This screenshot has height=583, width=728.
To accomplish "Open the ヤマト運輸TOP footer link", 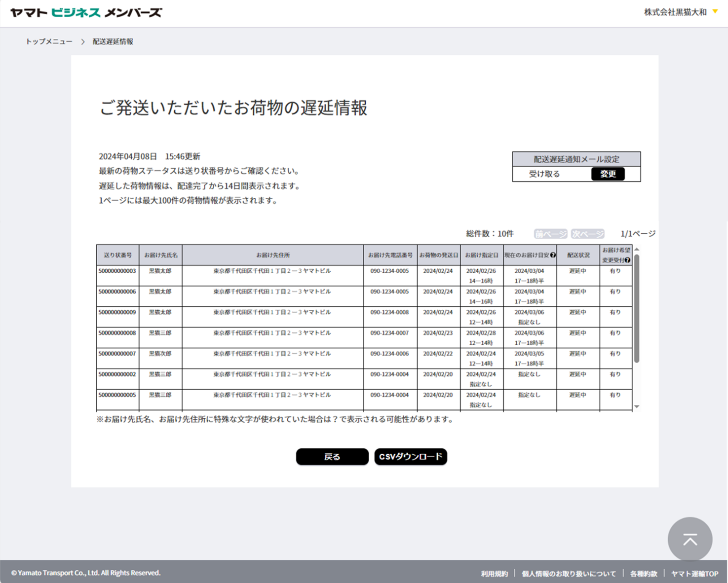I will click(x=694, y=574).
